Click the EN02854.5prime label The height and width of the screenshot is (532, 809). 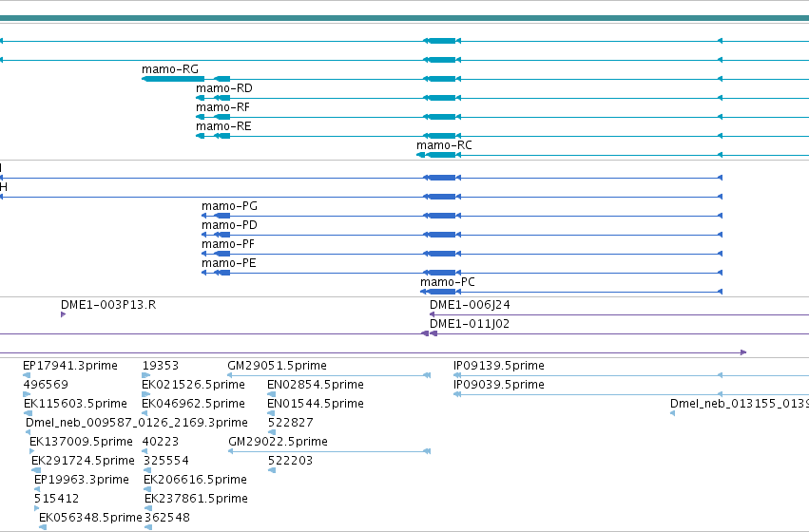tap(316, 385)
